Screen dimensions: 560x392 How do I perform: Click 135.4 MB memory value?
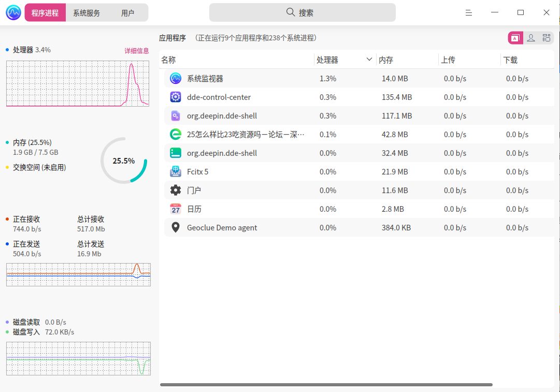pyautogui.click(x=397, y=97)
